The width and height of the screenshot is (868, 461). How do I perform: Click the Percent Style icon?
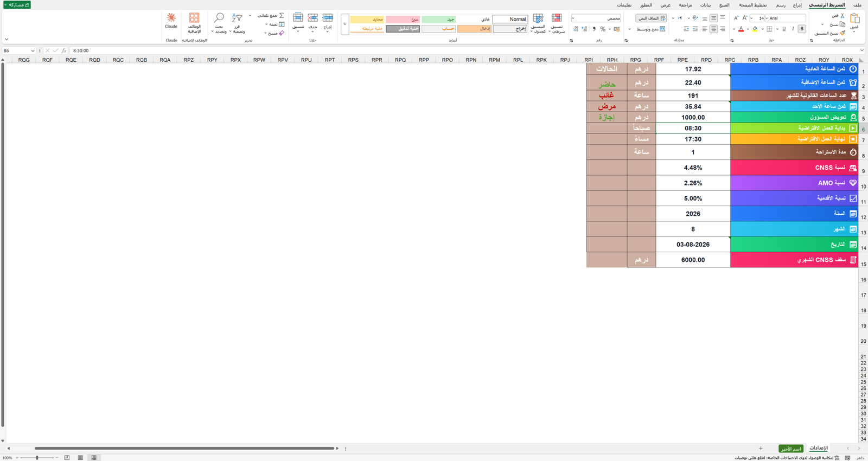[x=603, y=29]
